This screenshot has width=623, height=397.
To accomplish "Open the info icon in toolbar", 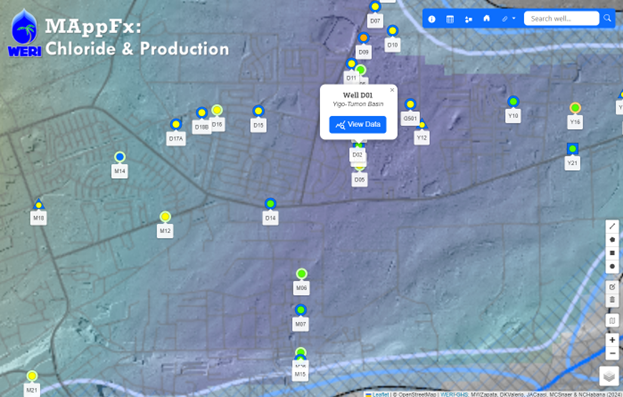I will [x=431, y=19].
